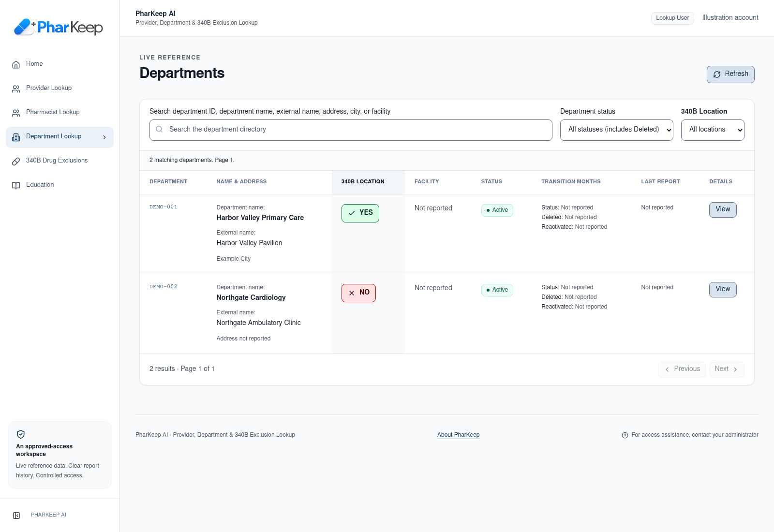Go to Provider Lookup
The image size is (774, 532).
pos(60,88)
